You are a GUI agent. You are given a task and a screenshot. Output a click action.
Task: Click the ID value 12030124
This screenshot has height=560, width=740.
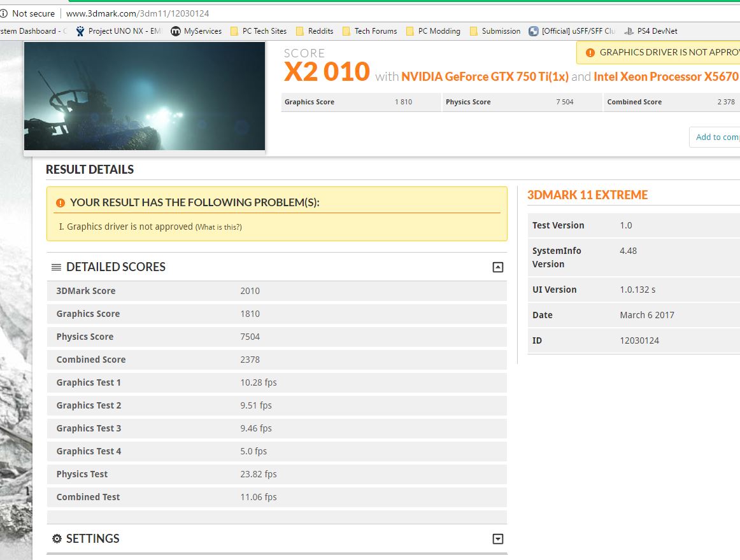point(639,340)
